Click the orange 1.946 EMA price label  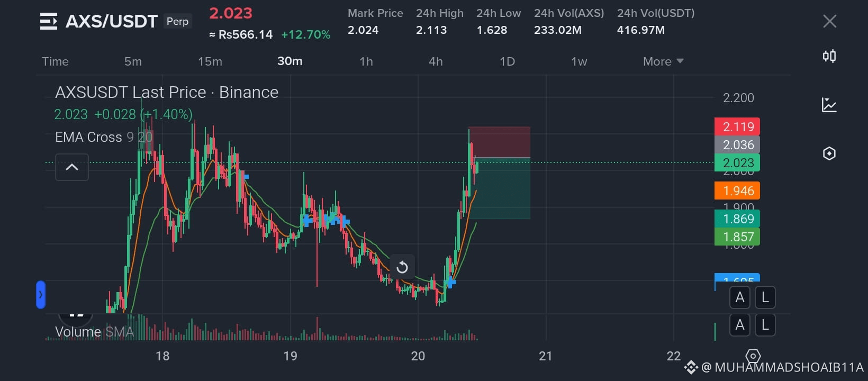click(737, 190)
